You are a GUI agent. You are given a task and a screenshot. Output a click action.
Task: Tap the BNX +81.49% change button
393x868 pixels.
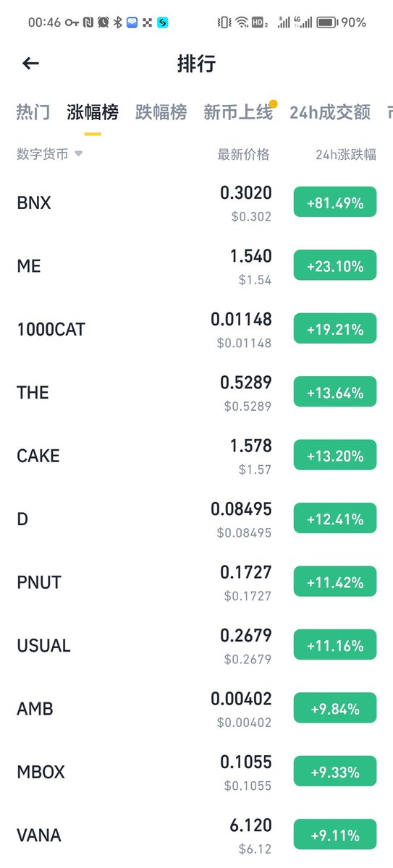coord(335,203)
